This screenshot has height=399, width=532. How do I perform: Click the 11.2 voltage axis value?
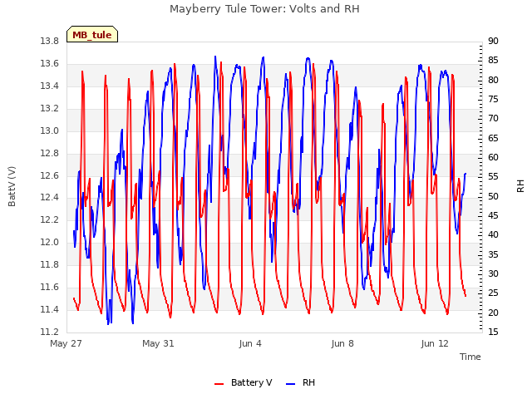tap(50, 332)
